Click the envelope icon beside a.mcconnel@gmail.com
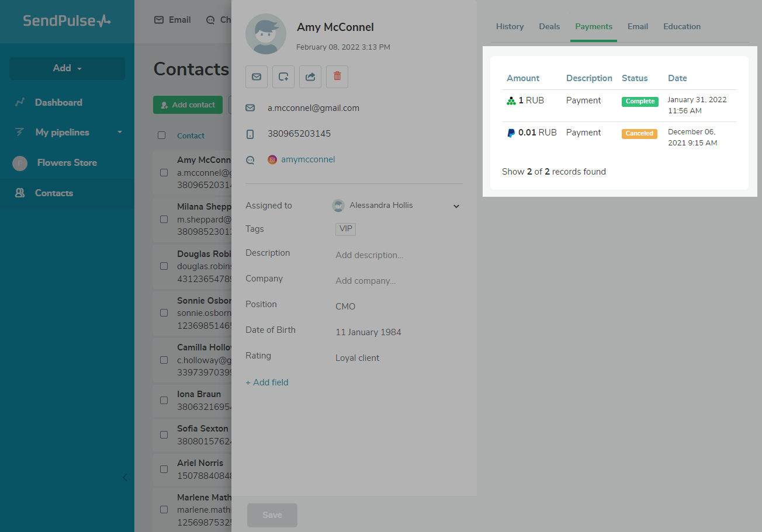 250,108
